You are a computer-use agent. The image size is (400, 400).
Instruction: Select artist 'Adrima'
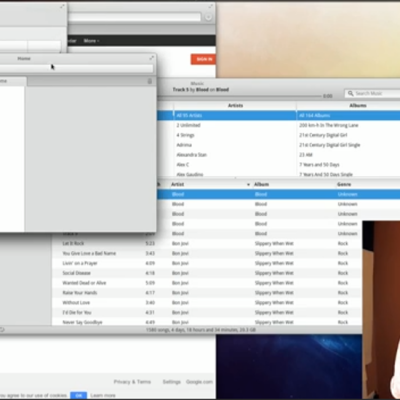235,145
